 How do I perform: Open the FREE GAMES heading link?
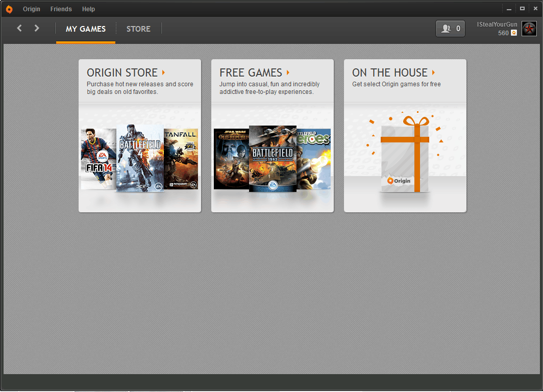(251, 72)
